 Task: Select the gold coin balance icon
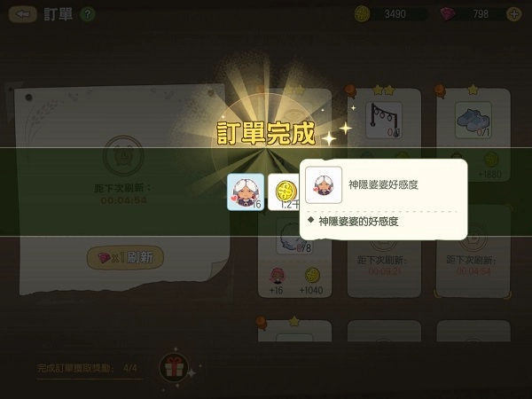(362, 14)
